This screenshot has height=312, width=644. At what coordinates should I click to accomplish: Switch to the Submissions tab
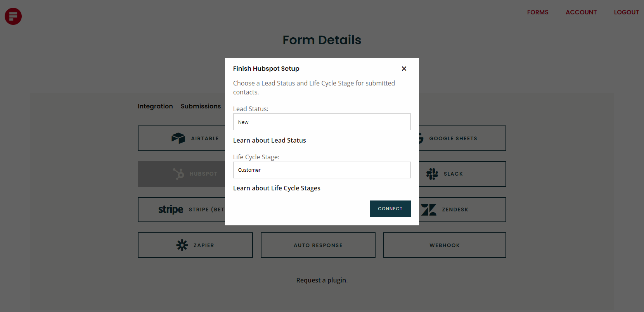point(201,106)
